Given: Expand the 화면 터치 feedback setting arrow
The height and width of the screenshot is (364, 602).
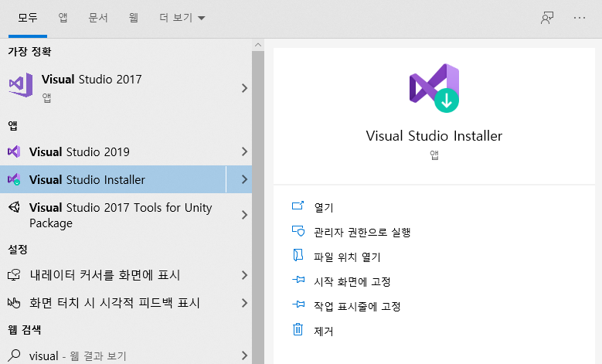Looking at the screenshot, I should [244, 303].
